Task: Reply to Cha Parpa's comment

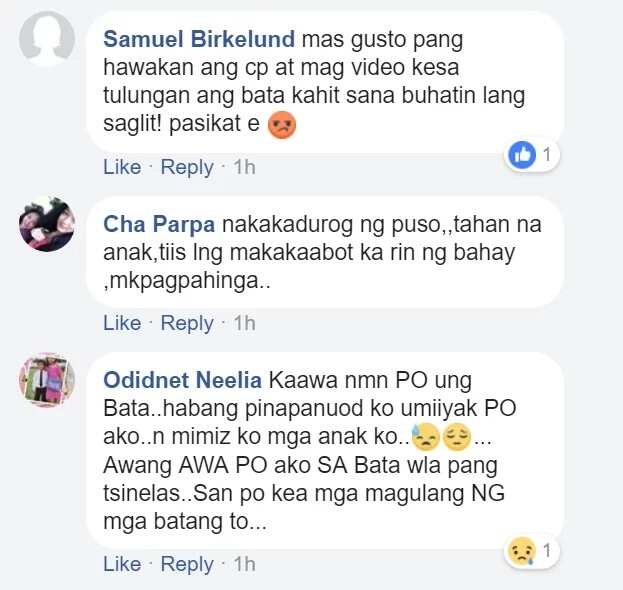Action: click(x=187, y=323)
